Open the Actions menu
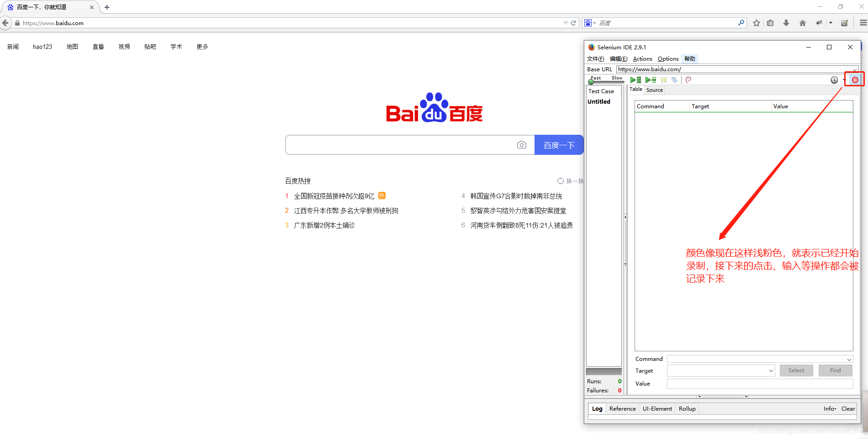 coord(642,59)
